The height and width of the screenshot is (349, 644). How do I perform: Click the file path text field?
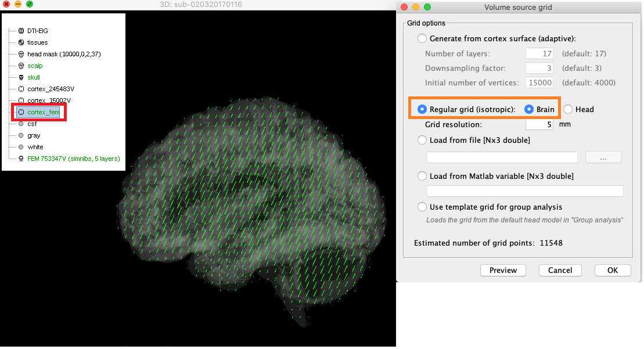[502, 157]
